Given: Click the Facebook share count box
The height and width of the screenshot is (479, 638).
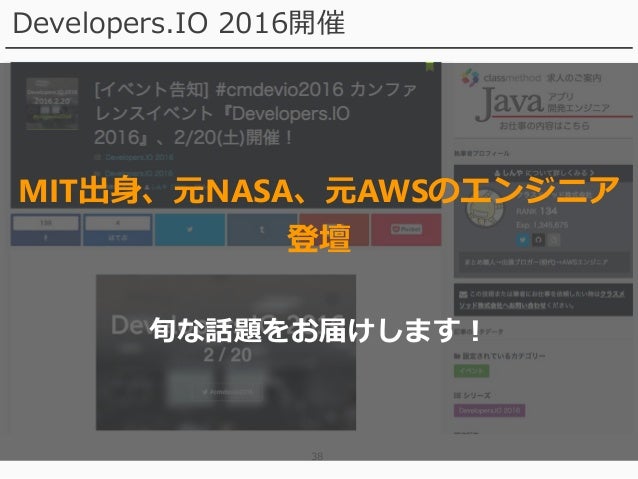Looking at the screenshot, I should [46, 223].
